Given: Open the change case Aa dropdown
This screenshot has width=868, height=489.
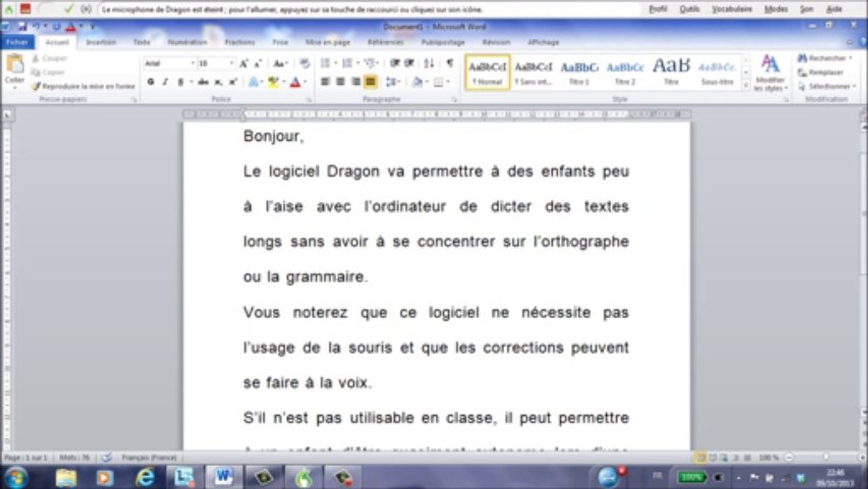Looking at the screenshot, I should point(281,64).
